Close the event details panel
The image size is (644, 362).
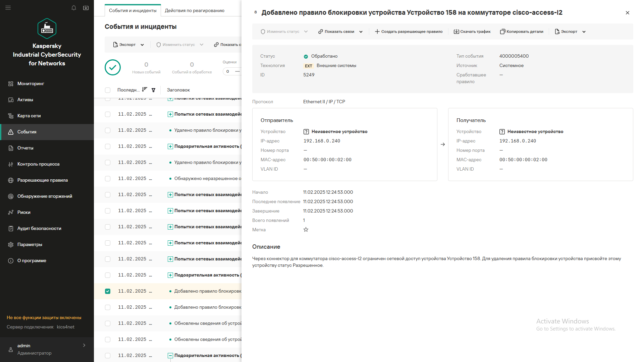click(x=628, y=13)
